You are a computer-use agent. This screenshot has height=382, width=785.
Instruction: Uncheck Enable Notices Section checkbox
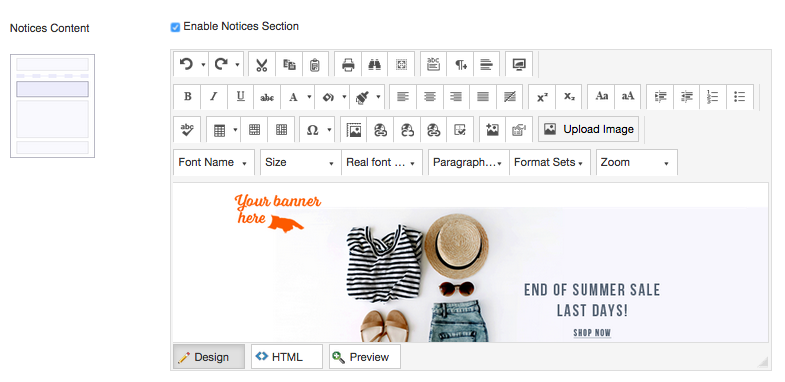[x=175, y=27]
